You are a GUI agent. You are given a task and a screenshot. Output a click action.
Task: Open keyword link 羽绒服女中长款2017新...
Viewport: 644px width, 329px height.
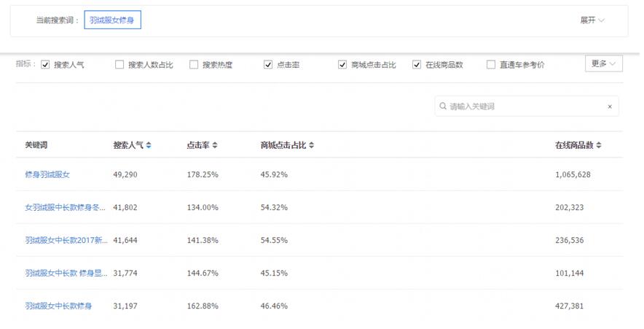(x=66, y=240)
